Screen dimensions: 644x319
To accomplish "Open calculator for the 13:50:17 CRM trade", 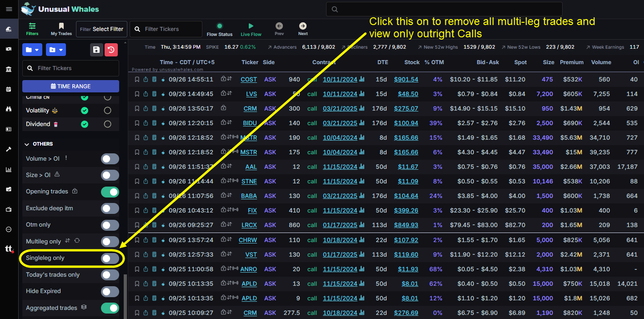I will pos(154,108).
